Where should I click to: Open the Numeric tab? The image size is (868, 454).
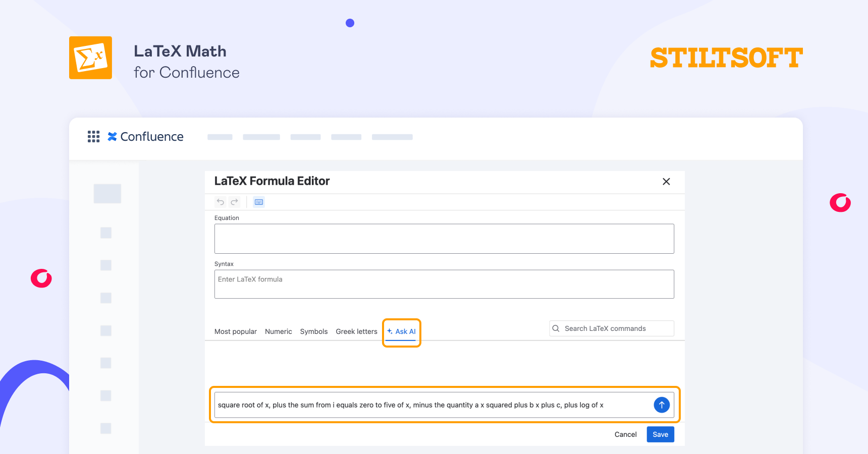coord(279,331)
